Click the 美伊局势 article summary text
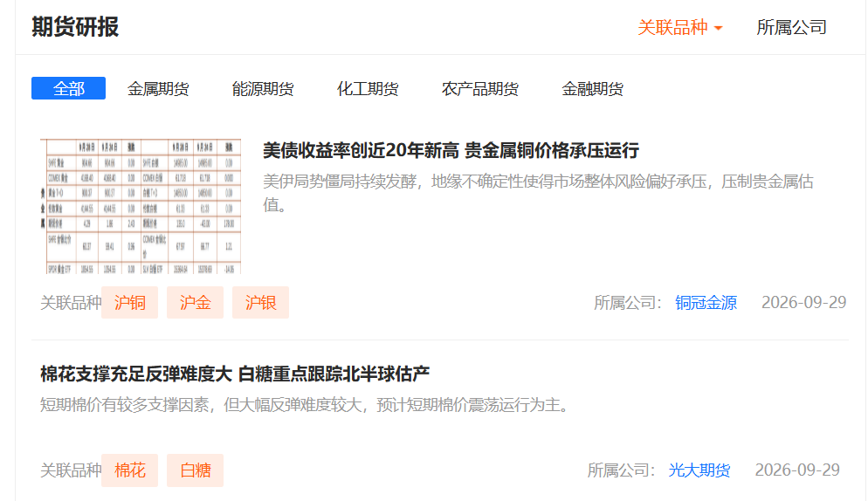Image resolution: width=868 pixels, height=501 pixels. [x=538, y=193]
